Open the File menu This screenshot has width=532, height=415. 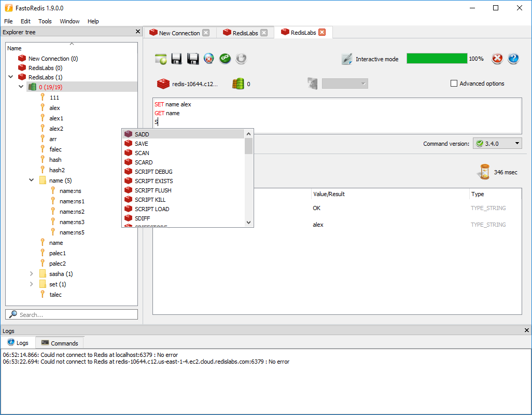(x=8, y=21)
